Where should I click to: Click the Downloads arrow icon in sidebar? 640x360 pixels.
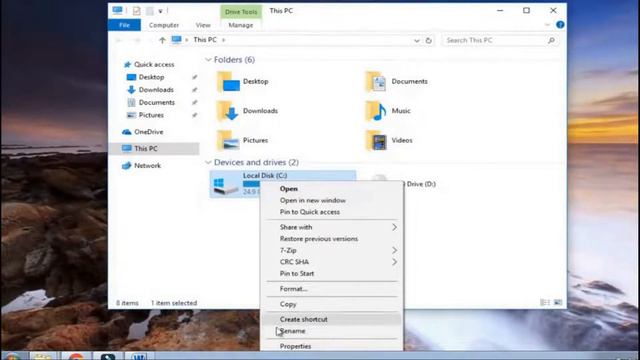pyautogui.click(x=131, y=90)
